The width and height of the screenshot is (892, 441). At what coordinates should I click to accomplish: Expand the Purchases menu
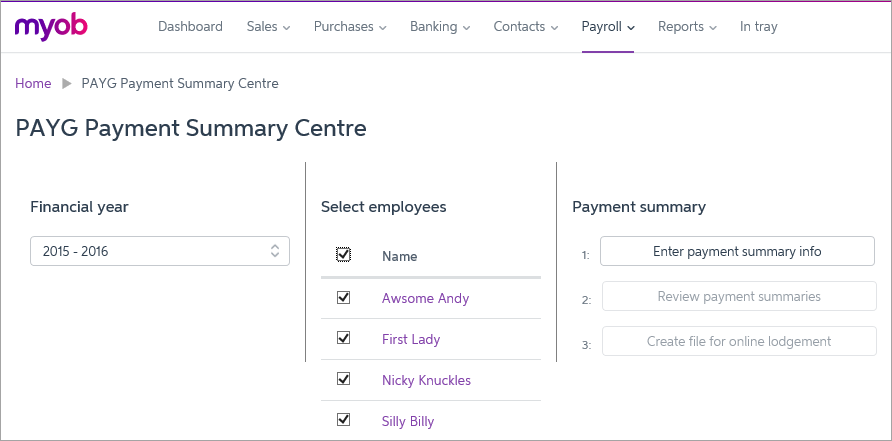349,27
